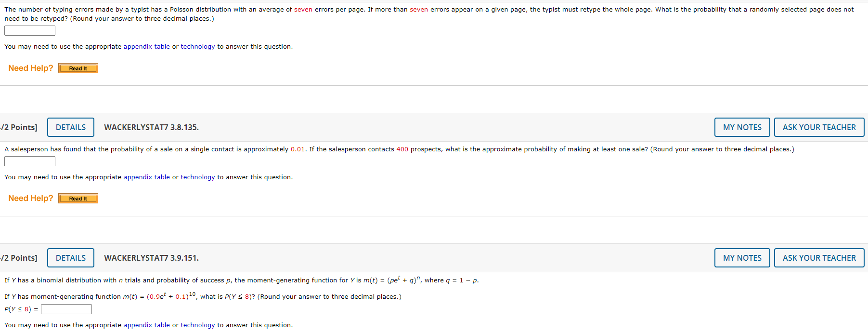Open DETAILS for problem 3.9.151

click(70, 257)
